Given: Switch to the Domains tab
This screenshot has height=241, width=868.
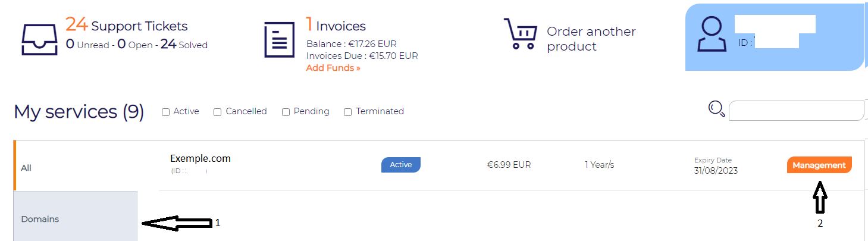Looking at the screenshot, I should 75,218.
